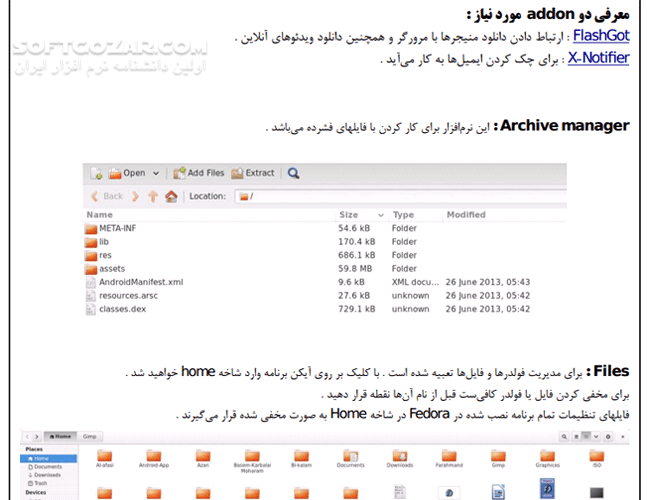Open the Al-afasi folder
This screenshot has height=500, width=650.
(x=104, y=459)
